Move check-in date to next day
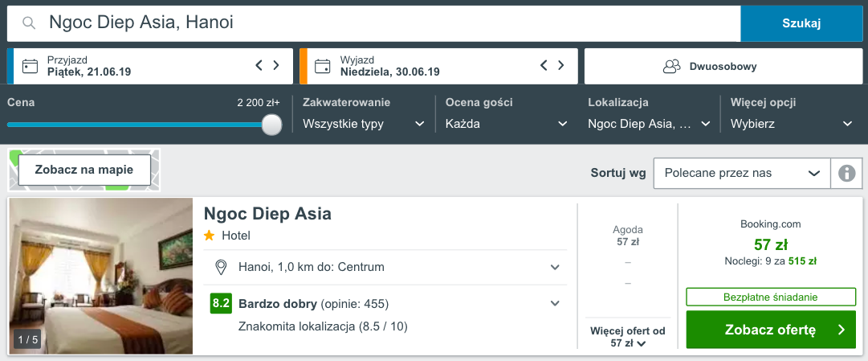 click(x=276, y=65)
